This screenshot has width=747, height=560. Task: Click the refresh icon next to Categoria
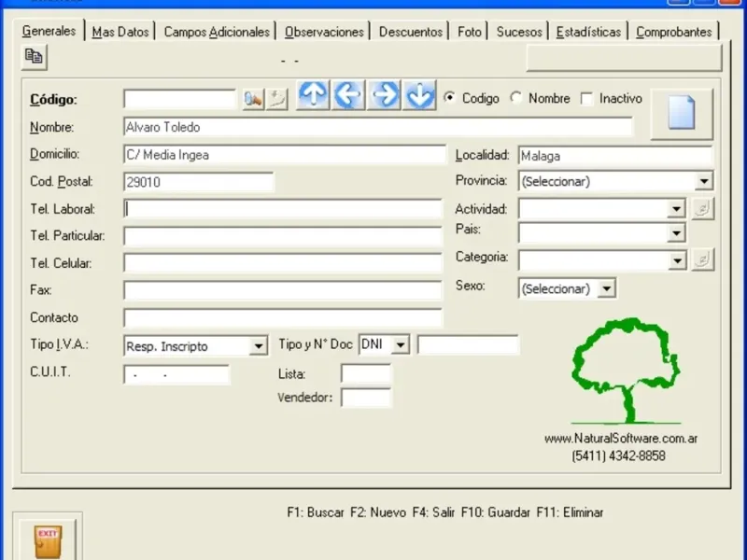pos(702,260)
